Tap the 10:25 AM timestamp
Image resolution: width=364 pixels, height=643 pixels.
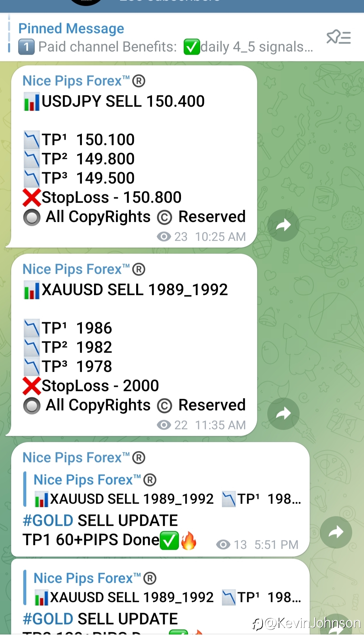[220, 237]
